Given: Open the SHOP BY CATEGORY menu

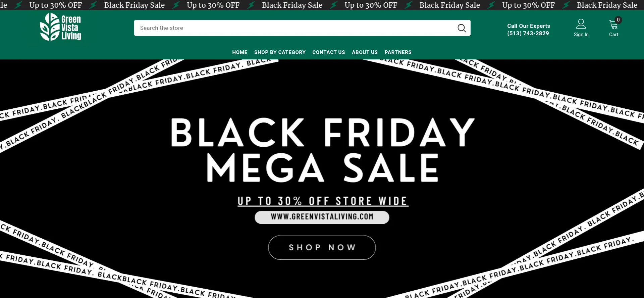Looking at the screenshot, I should pos(280,52).
